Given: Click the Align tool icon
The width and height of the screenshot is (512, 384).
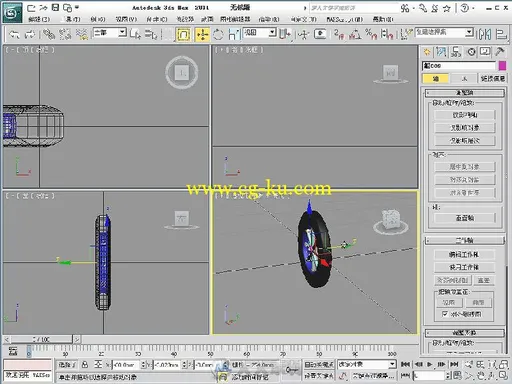Looking at the screenshot, I should point(501,34).
